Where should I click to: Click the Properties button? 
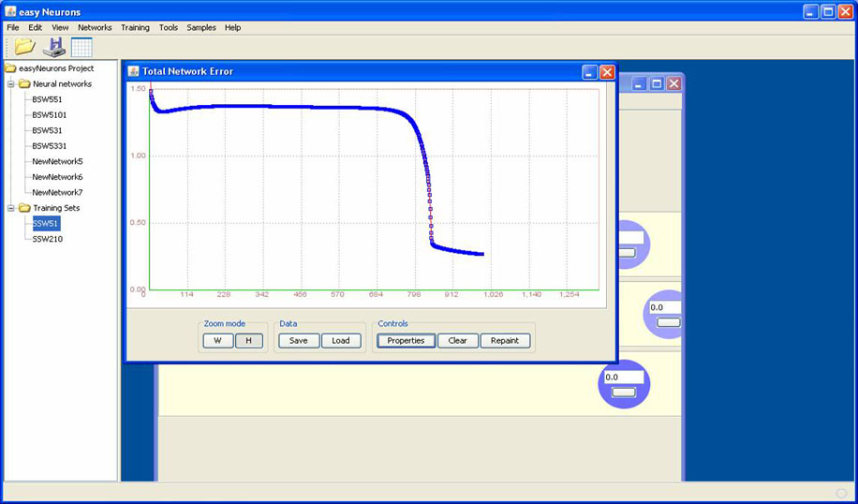pyautogui.click(x=406, y=341)
